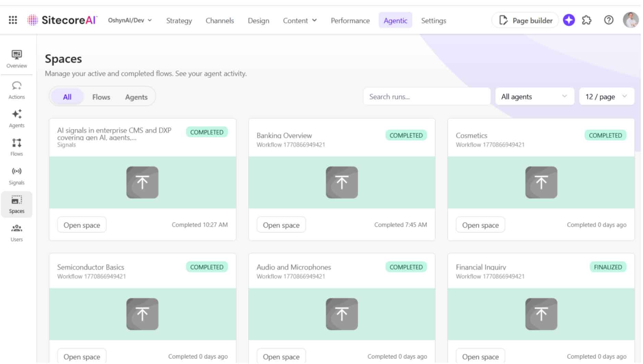Click the Semiconductor Basics card upload icon
Viewport: 643px width, 364px height.
coord(143,315)
